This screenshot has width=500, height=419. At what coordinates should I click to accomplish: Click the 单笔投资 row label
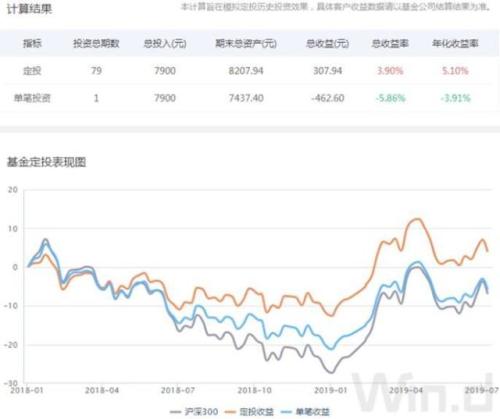32,98
